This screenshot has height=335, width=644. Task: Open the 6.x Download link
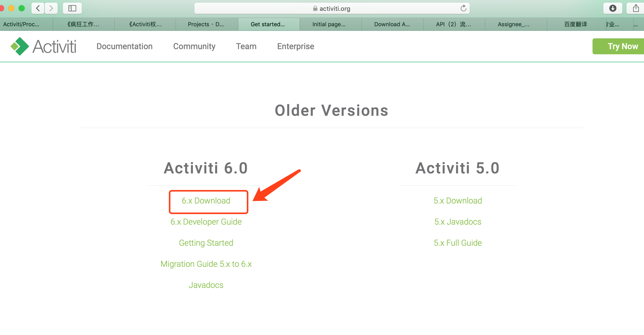tap(206, 201)
